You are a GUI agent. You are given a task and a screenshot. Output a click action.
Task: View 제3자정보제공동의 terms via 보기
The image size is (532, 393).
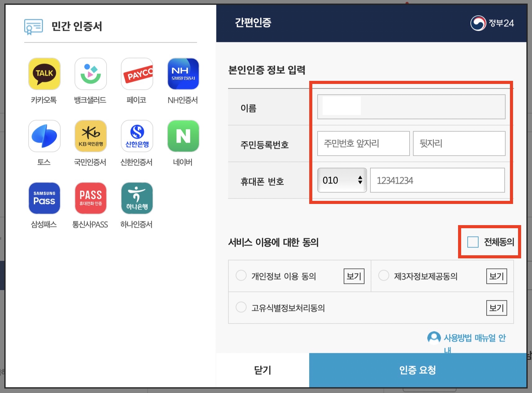click(x=497, y=276)
